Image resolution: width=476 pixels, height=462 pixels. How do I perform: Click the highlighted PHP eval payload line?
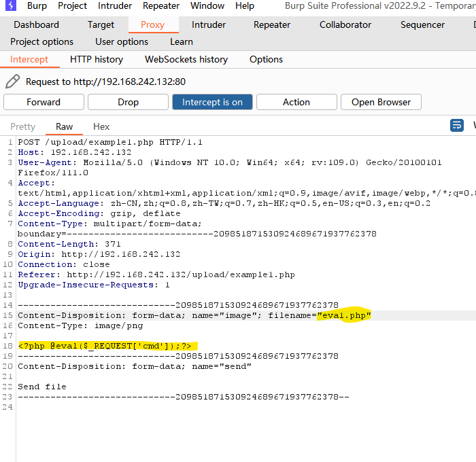click(105, 346)
